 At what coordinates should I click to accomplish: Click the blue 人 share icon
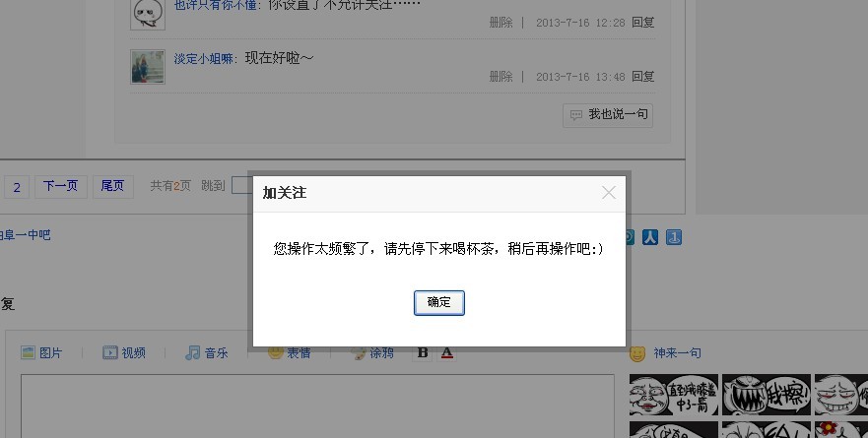pos(650,237)
